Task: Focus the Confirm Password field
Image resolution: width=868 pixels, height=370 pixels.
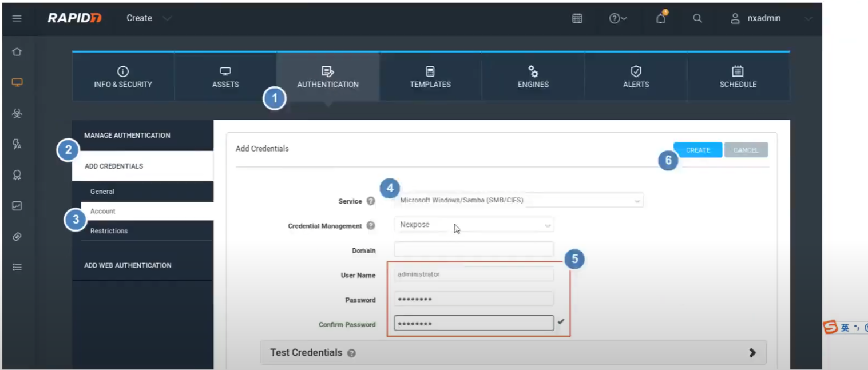Action: (474, 323)
